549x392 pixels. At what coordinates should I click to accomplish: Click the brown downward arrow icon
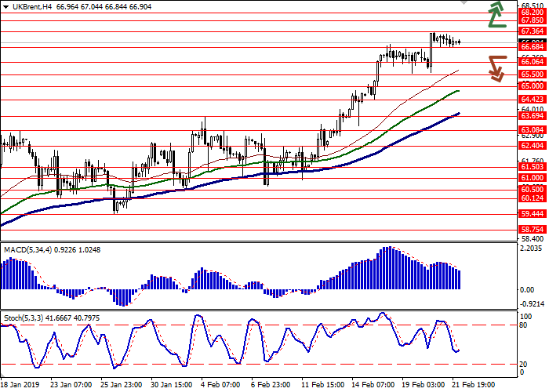tap(496, 67)
